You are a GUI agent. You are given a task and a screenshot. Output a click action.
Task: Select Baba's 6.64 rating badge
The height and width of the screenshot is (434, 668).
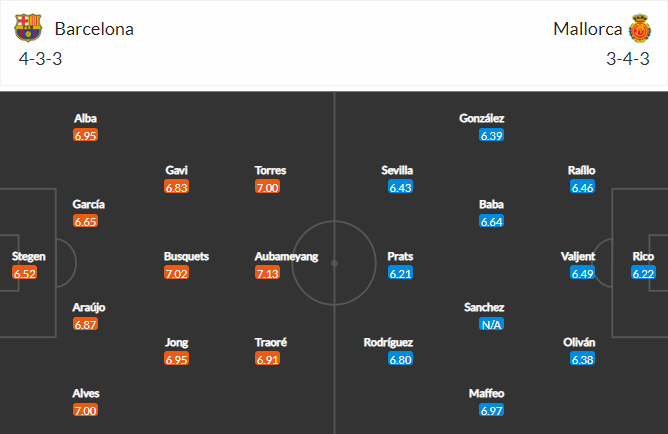491,221
